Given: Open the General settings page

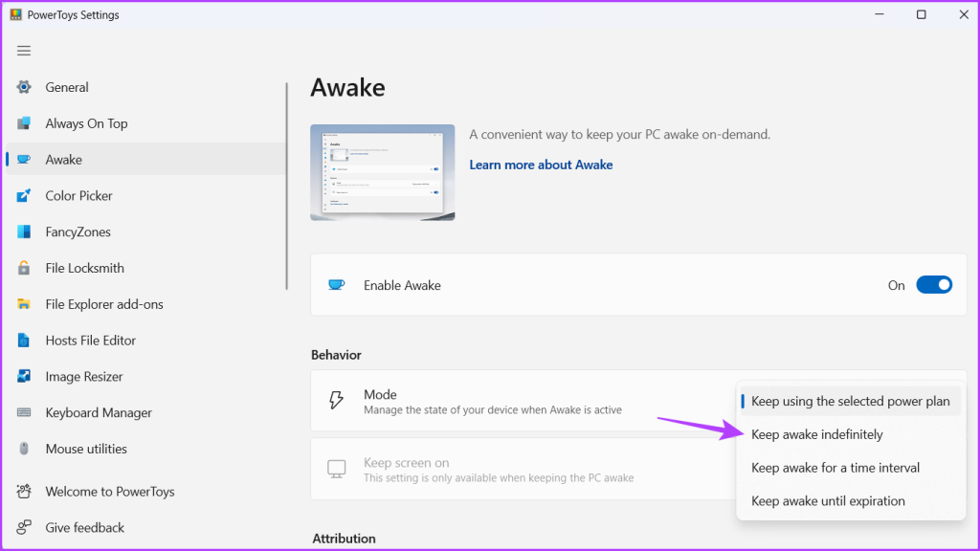Looking at the screenshot, I should (145, 87).
